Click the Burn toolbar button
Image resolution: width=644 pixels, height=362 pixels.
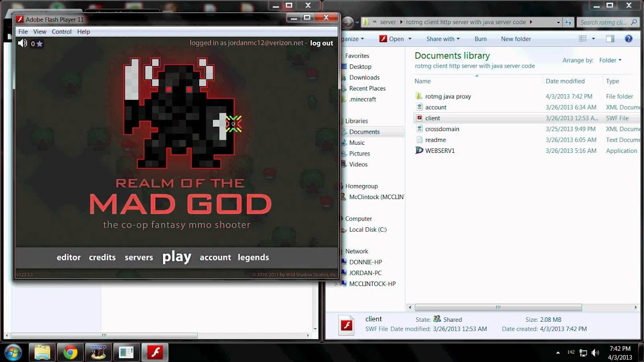click(480, 39)
